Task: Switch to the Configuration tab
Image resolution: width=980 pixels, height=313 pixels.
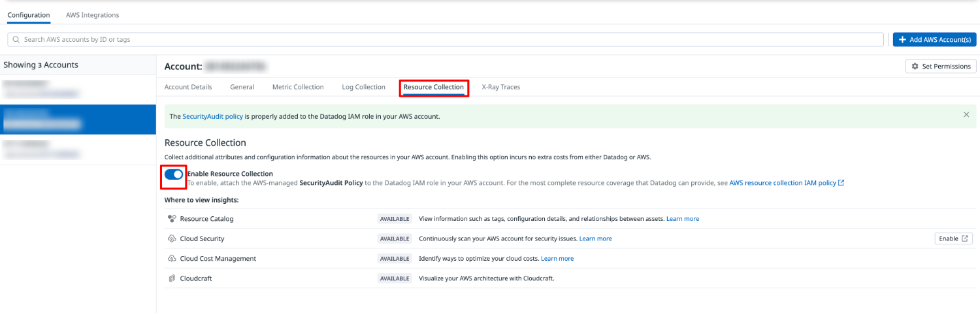Action: pyautogui.click(x=29, y=15)
